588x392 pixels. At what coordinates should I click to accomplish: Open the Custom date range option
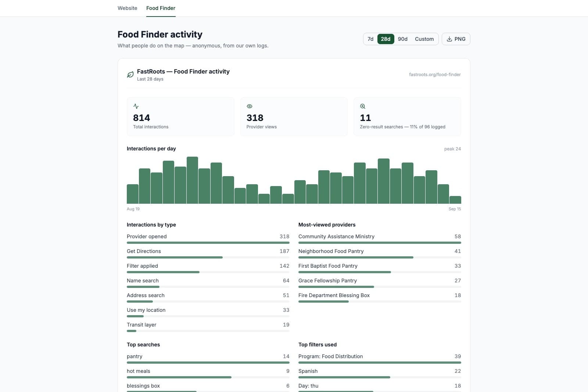click(424, 39)
